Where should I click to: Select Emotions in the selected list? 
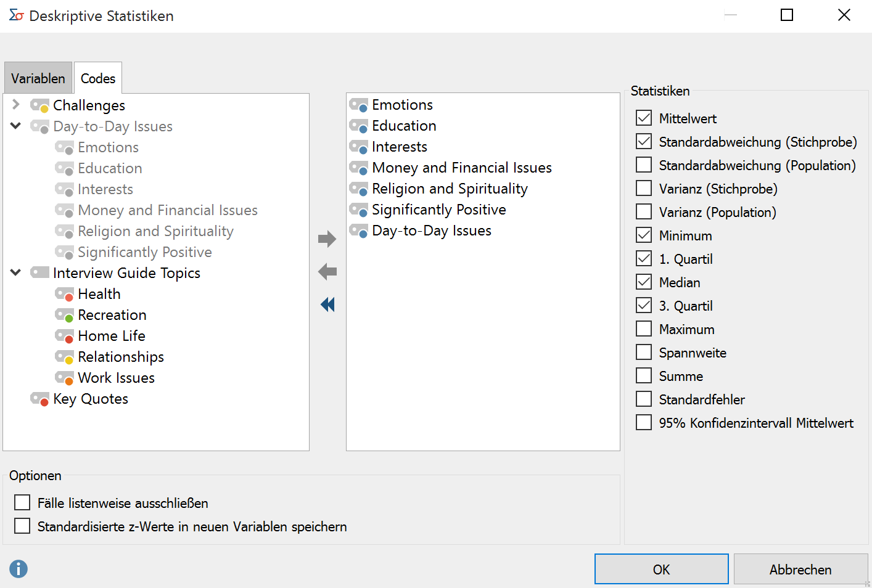pyautogui.click(x=402, y=105)
